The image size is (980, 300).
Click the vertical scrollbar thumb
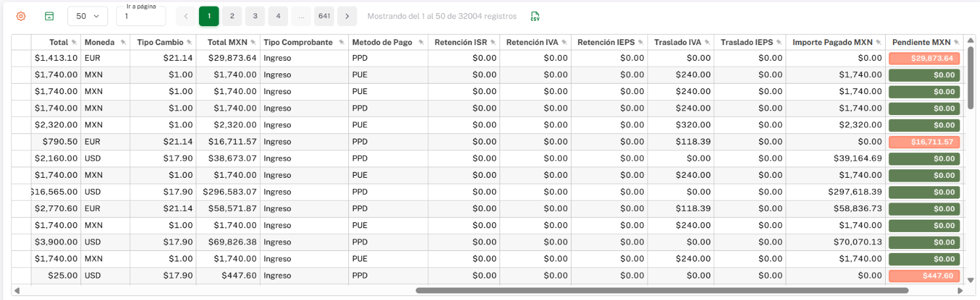(x=971, y=77)
